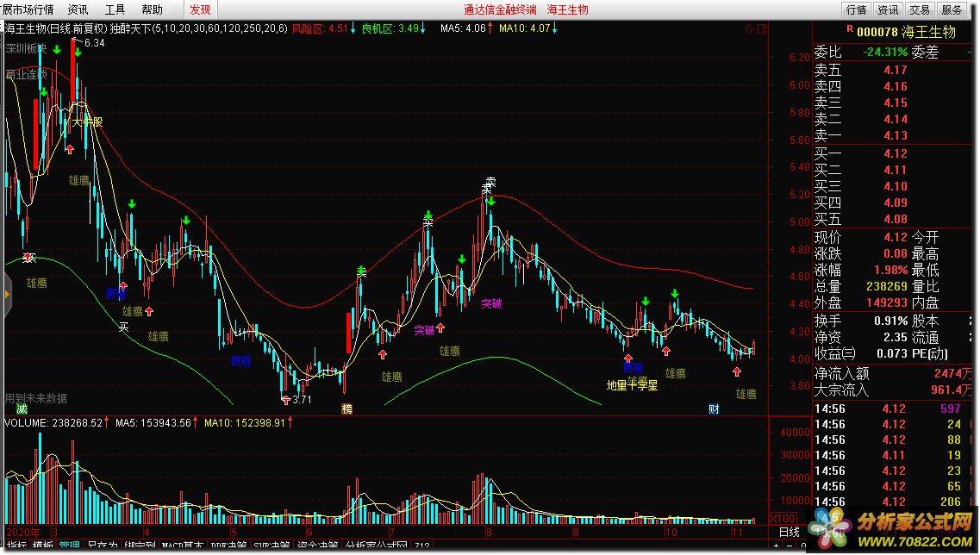Select the 卖三 4.15 order row
The height and width of the screenshot is (555, 980).
click(892, 103)
